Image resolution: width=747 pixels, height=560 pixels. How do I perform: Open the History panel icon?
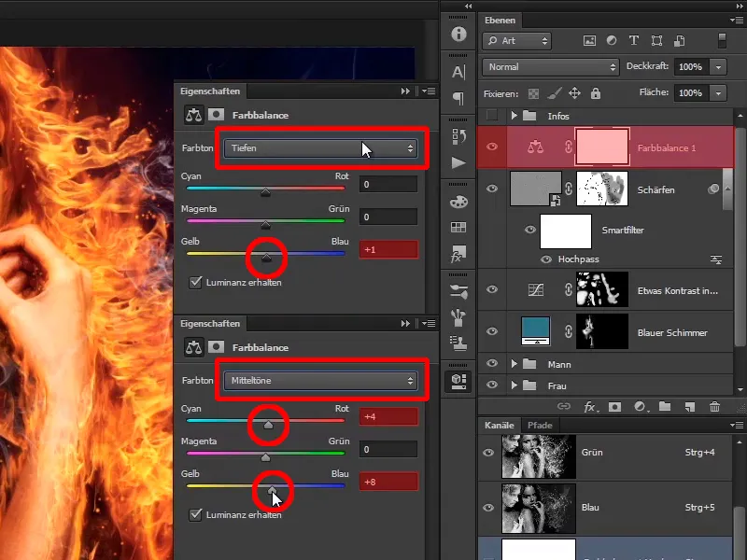click(458, 136)
